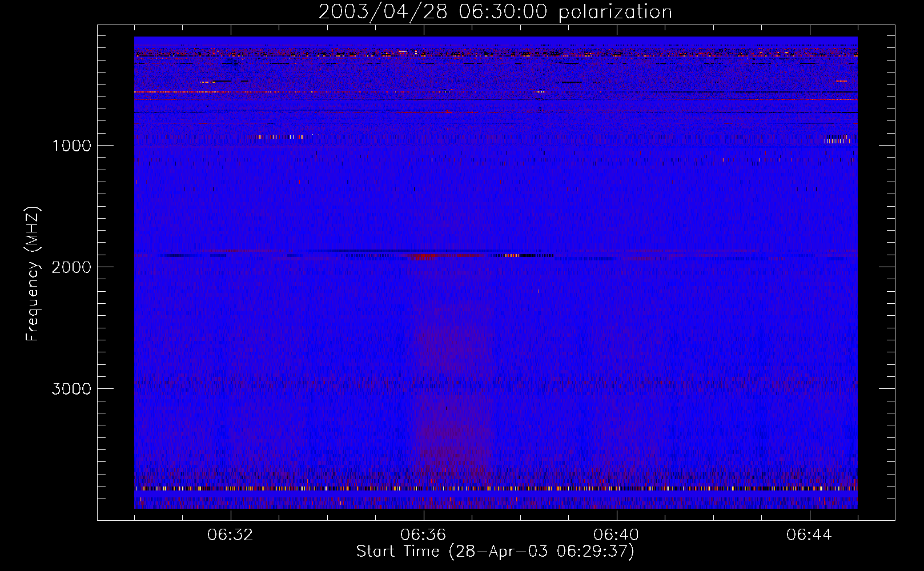Click the 'Frequency (MHZ)' axis label
Image resolution: width=924 pixels, height=571 pixels.
click(33, 274)
